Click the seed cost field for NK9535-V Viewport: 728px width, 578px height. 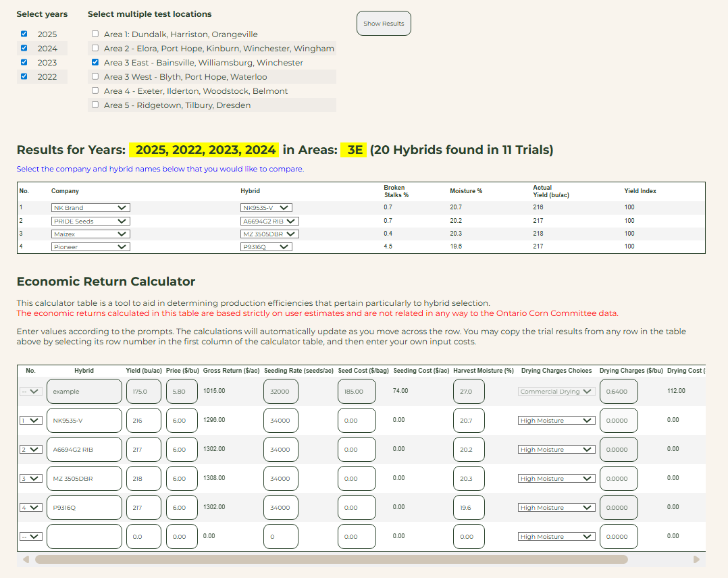pos(356,421)
